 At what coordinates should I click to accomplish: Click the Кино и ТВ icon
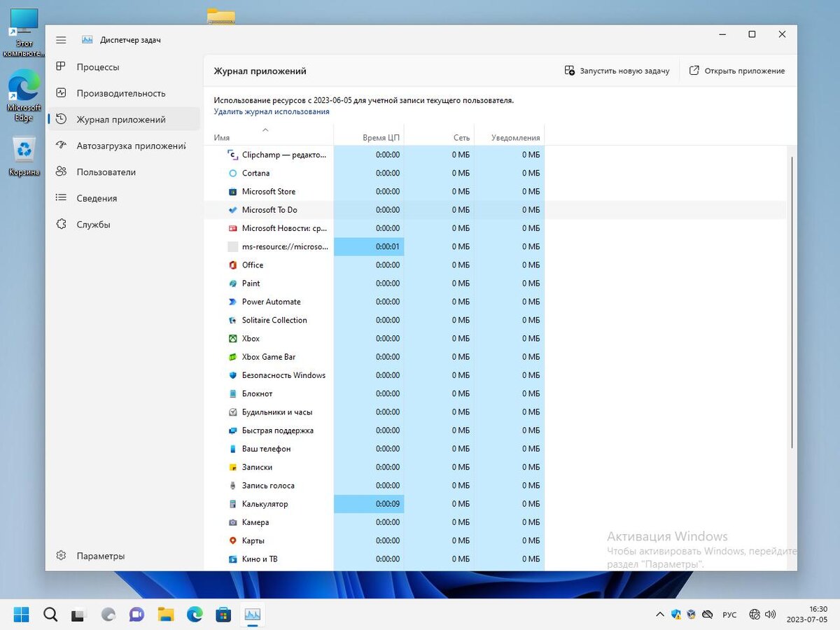233,559
